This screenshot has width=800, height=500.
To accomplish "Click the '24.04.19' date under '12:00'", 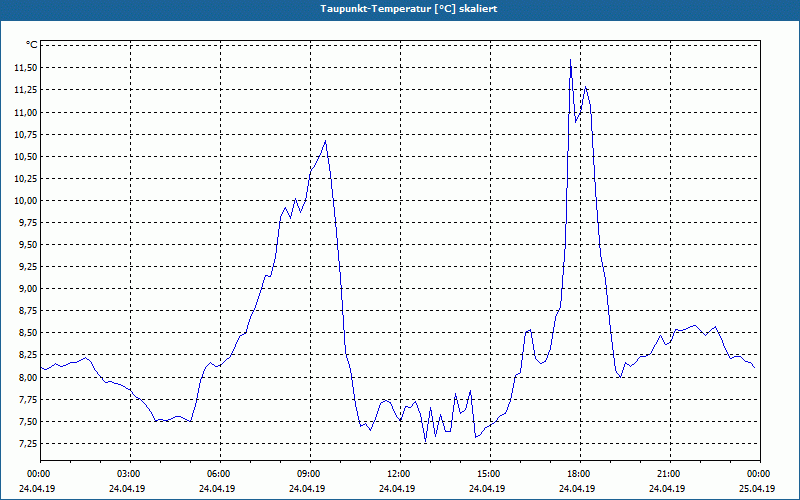I will (397, 488).
